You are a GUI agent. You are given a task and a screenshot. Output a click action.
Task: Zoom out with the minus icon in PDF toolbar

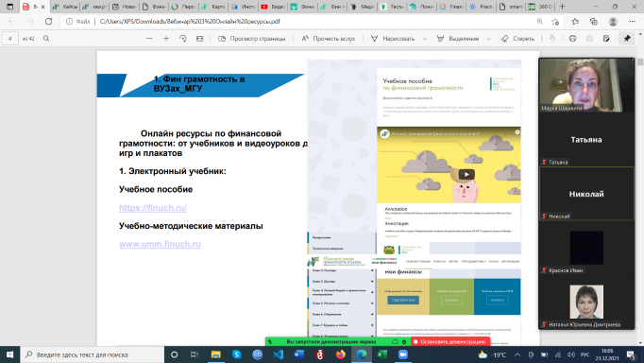[x=149, y=38]
